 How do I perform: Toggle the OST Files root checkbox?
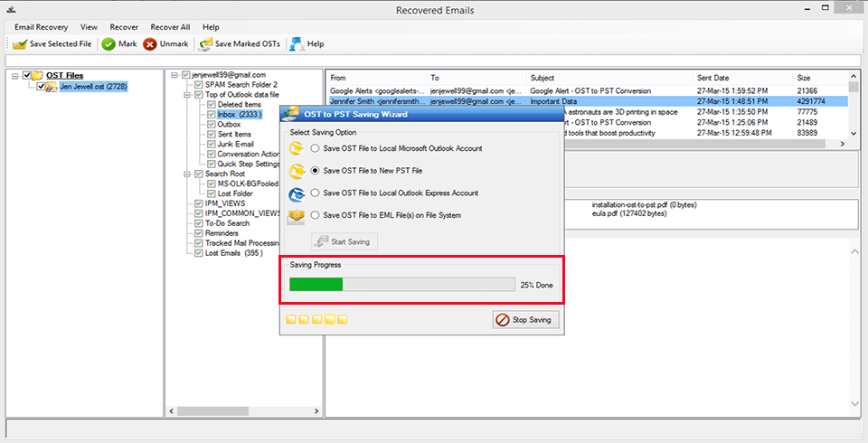tap(26, 75)
